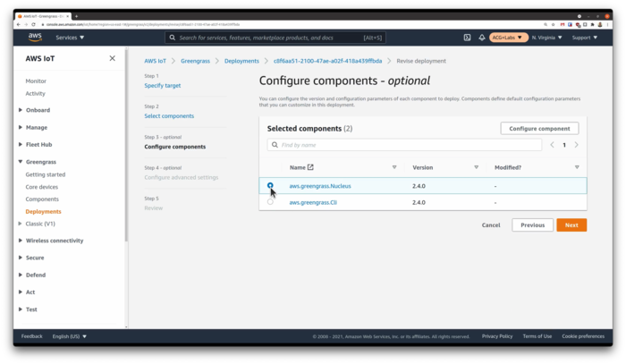Open Core devices under Greengrass
Image resolution: width=626 pixels, height=364 pixels.
tap(42, 187)
